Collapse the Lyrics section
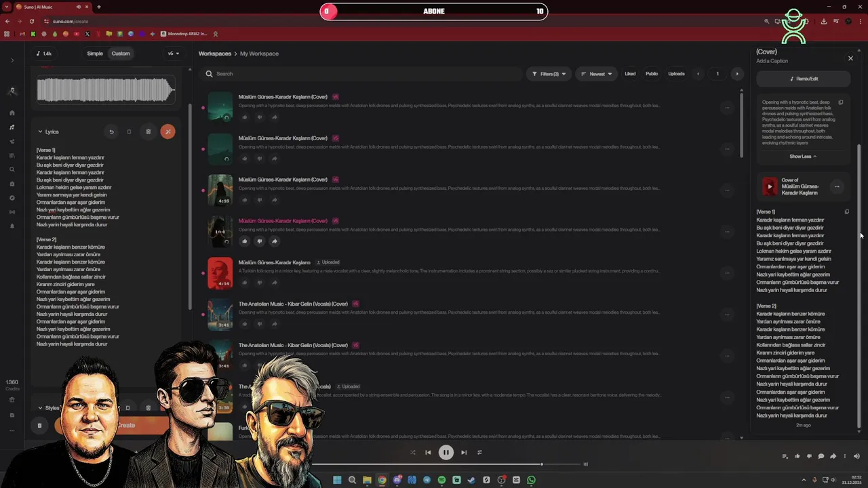Viewport: 868px width, 488px height. [x=40, y=131]
